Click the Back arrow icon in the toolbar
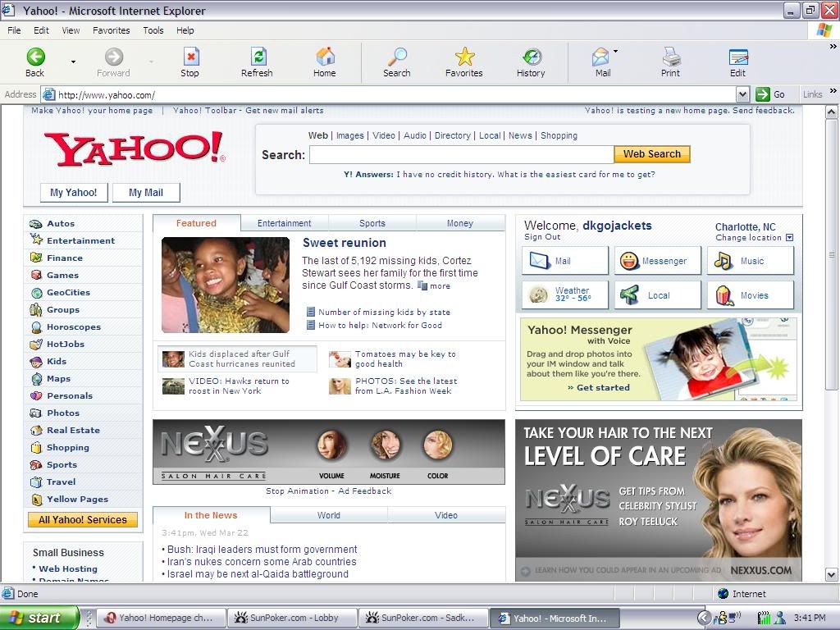840x630 pixels. (x=36, y=57)
